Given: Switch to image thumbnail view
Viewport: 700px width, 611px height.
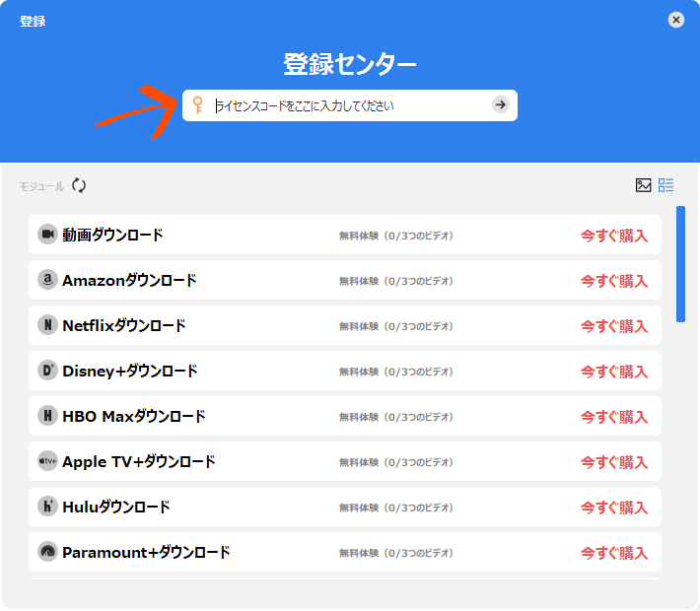Looking at the screenshot, I should 644,185.
